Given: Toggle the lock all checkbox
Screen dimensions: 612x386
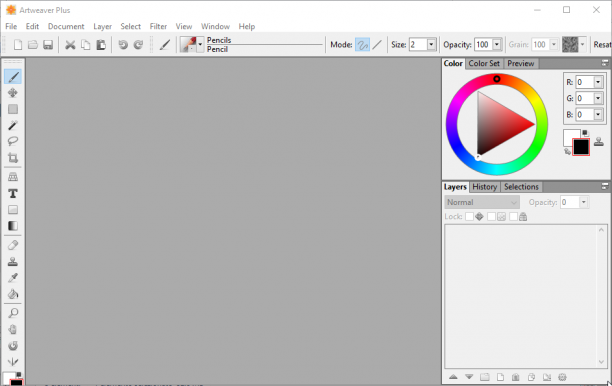Looking at the screenshot, I should (x=513, y=217).
